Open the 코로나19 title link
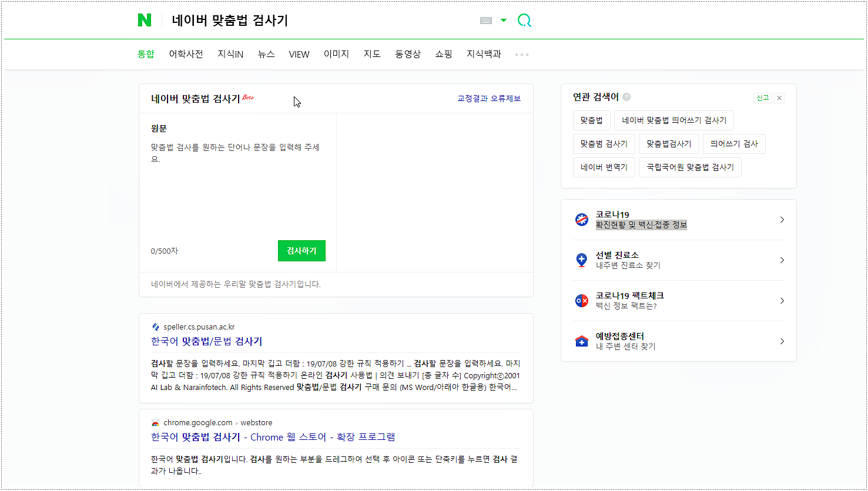The width and height of the screenshot is (868, 491). (x=612, y=215)
